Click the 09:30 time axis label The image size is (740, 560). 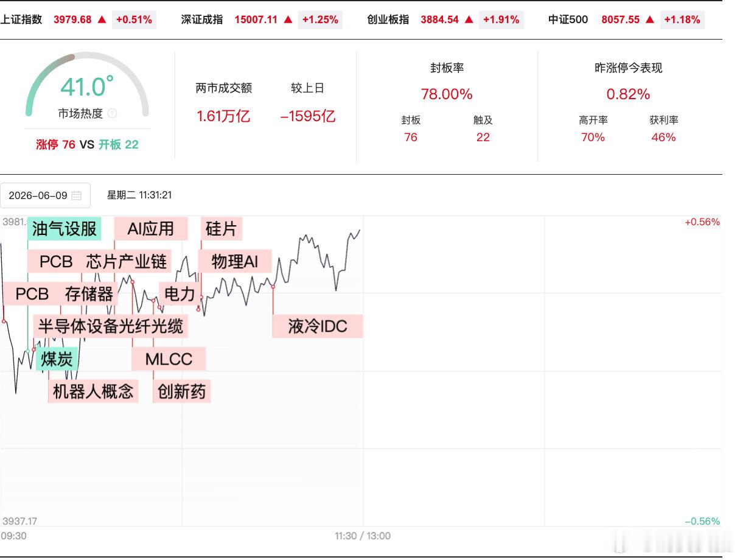tap(13, 536)
